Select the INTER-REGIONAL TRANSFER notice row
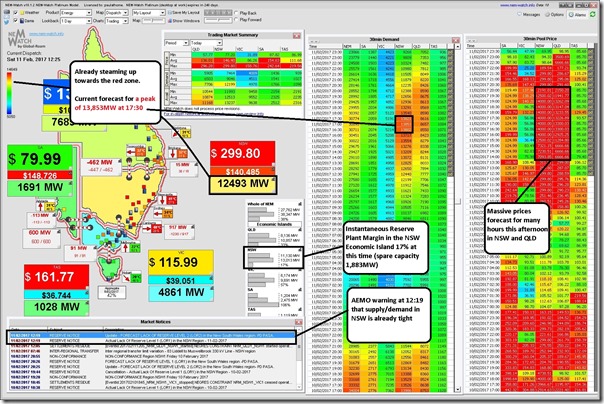This screenshot has width=604, height=404. coord(153,351)
